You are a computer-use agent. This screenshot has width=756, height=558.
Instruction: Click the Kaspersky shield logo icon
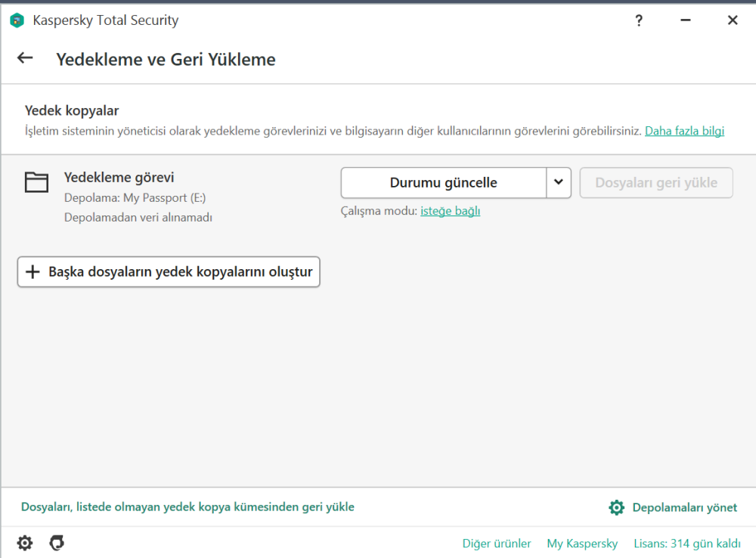17,20
